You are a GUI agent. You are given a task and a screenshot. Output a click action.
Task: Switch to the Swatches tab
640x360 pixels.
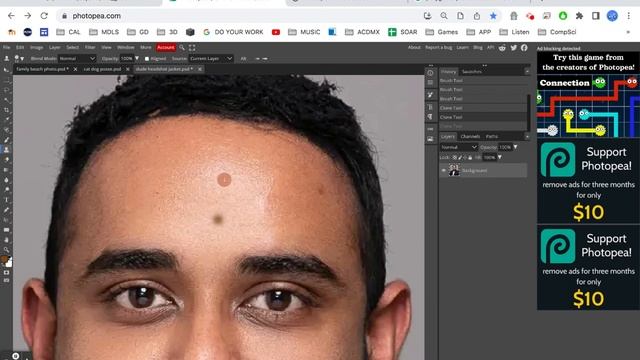pos(472,71)
